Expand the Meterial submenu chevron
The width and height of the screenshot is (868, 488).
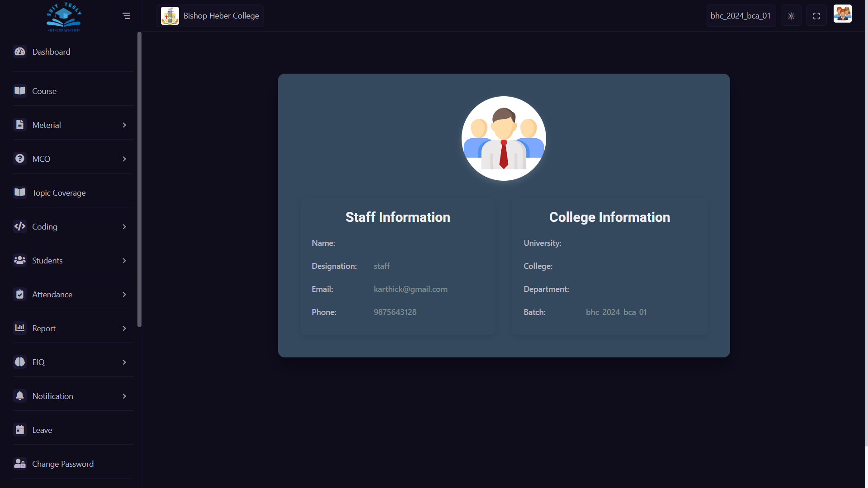[124, 125]
